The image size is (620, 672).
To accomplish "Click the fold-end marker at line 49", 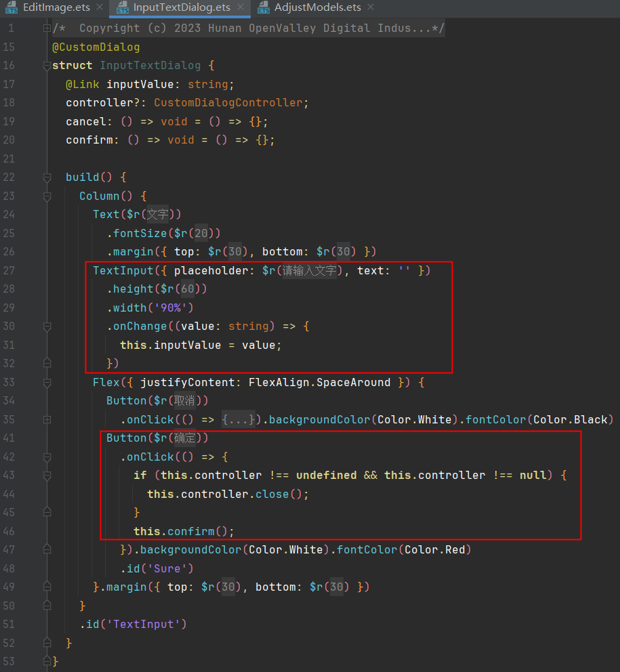I will pos(47,587).
